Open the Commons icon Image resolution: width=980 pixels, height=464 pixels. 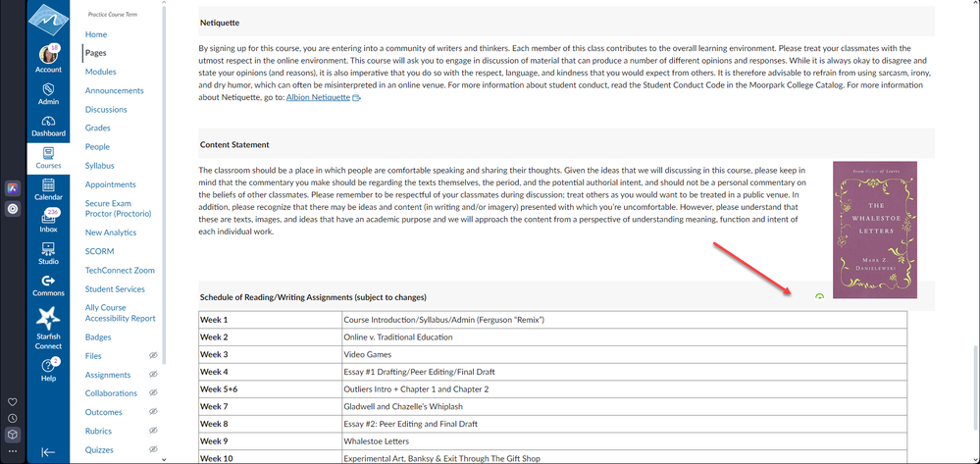click(x=48, y=282)
